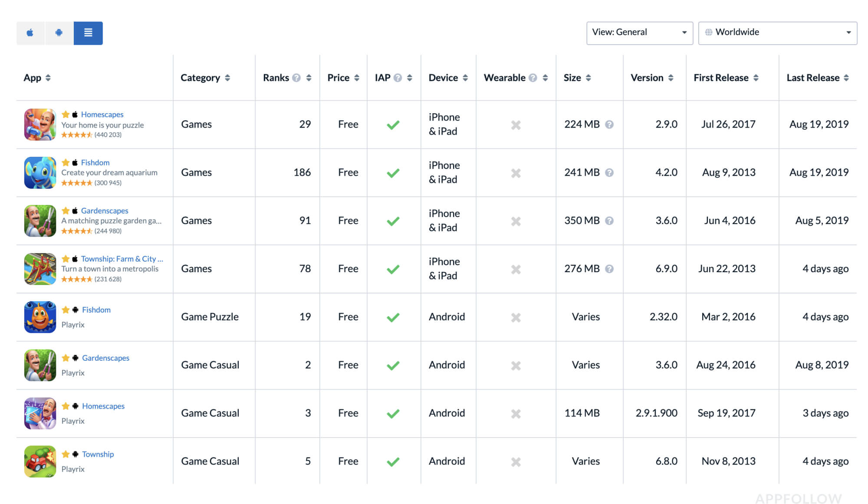
Task: Sort by Device column arrows
Action: (465, 78)
